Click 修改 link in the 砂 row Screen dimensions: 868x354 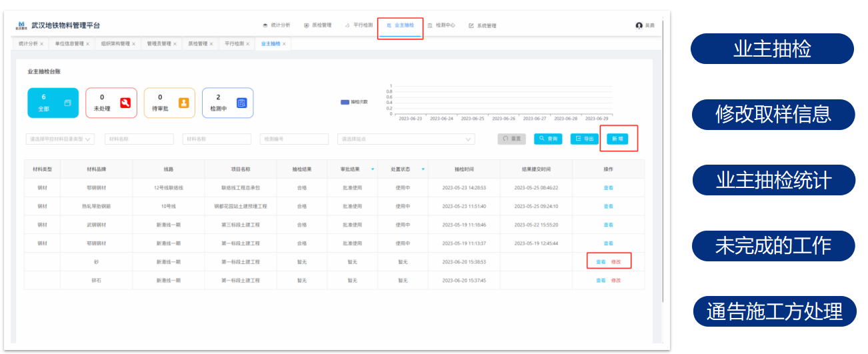616,262
